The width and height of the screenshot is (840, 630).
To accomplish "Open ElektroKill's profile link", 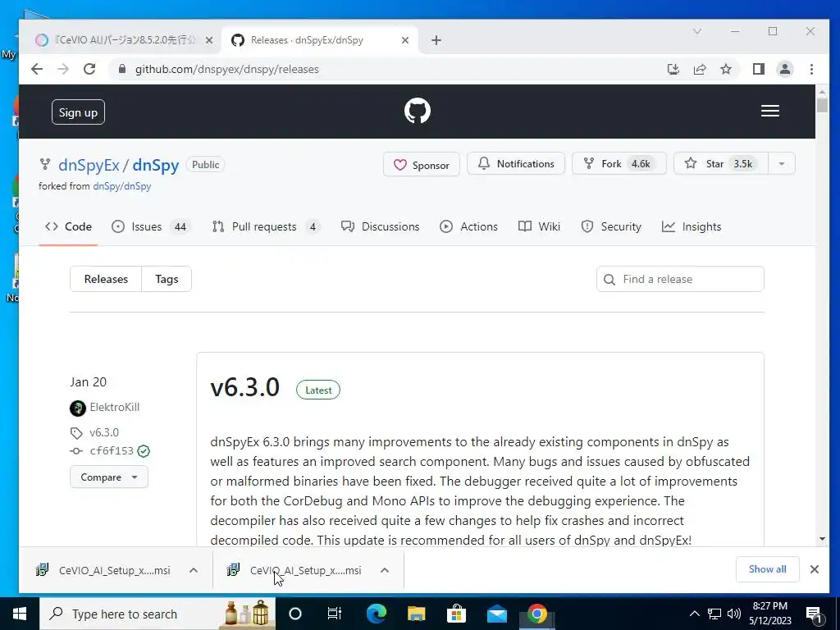I will point(115,407).
